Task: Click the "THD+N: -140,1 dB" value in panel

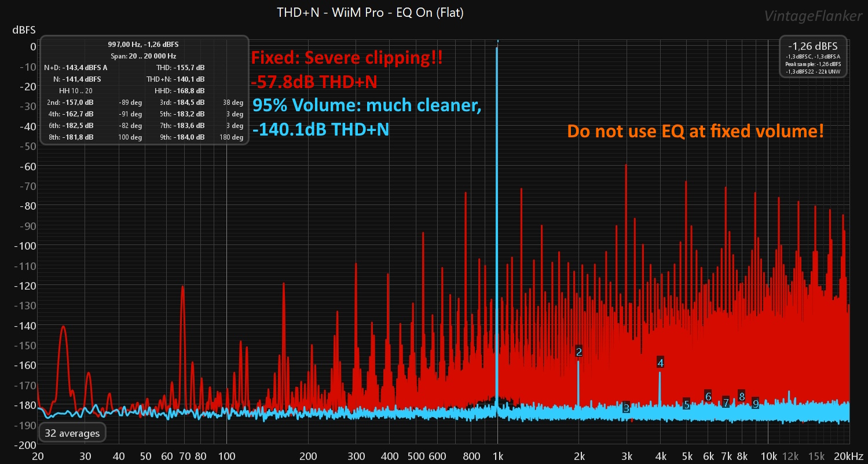Action: [x=175, y=79]
